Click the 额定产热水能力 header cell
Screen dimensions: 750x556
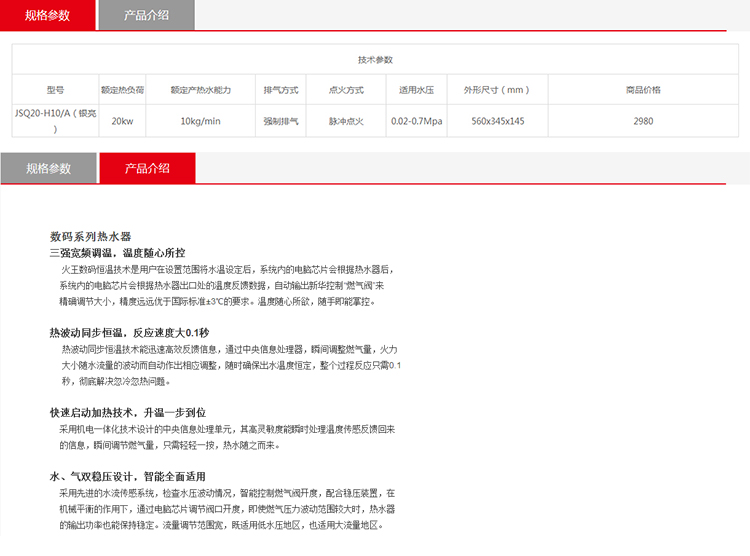[200, 90]
